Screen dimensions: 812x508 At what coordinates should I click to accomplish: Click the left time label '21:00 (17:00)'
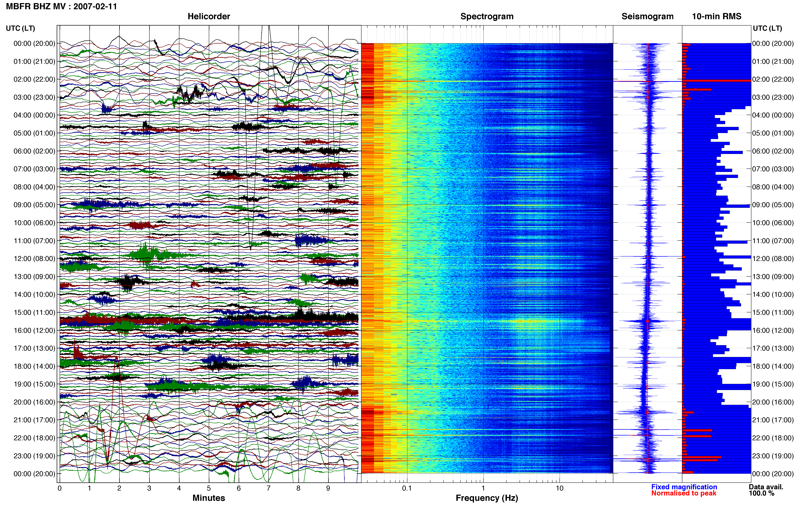click(34, 420)
